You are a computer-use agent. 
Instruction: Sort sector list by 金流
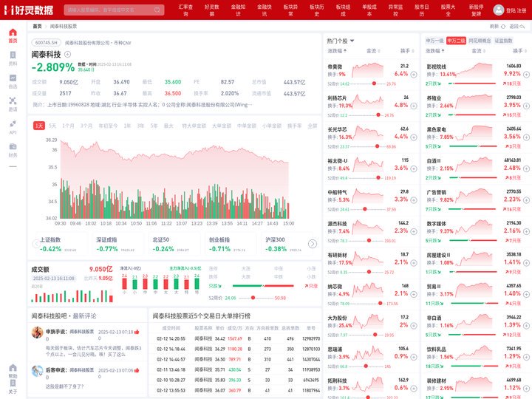478,51
